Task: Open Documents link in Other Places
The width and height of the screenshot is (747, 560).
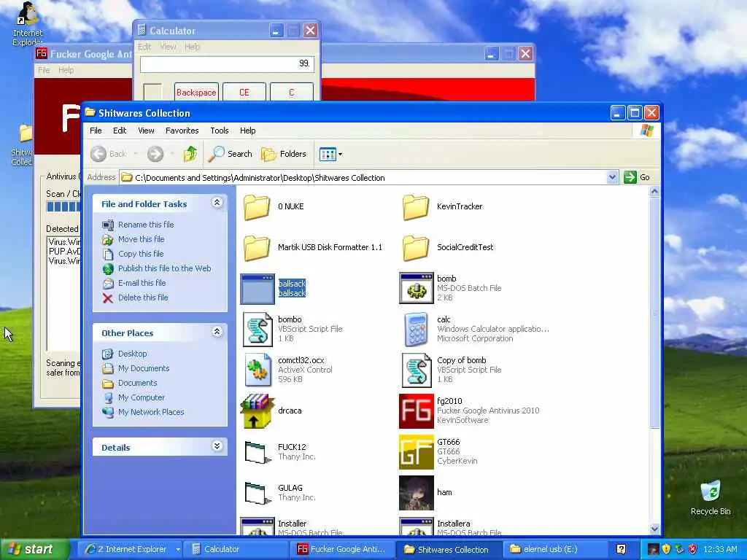Action: (x=137, y=383)
